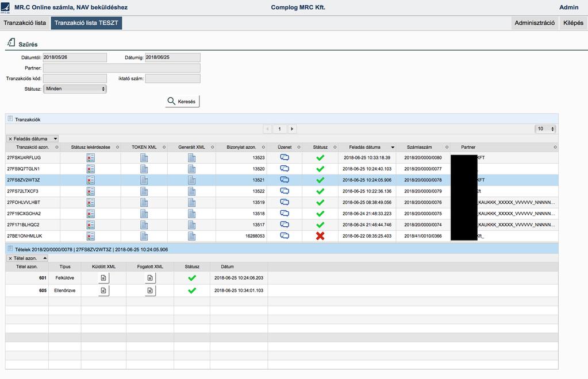The image size is (588, 379).
Task: Open message icon for 27BE1ONHMLUK
Action: pos(285,236)
